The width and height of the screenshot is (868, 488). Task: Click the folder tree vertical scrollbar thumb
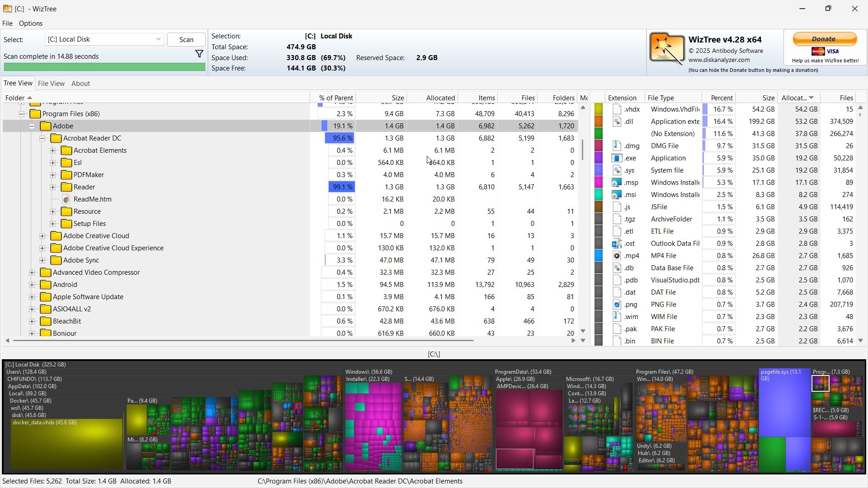pyautogui.click(x=583, y=150)
